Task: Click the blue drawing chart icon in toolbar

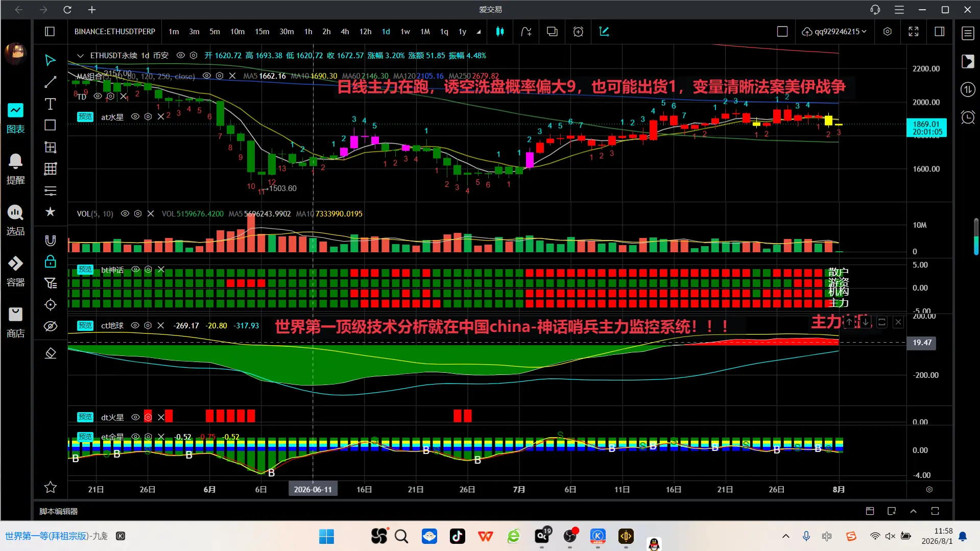Action: [604, 32]
